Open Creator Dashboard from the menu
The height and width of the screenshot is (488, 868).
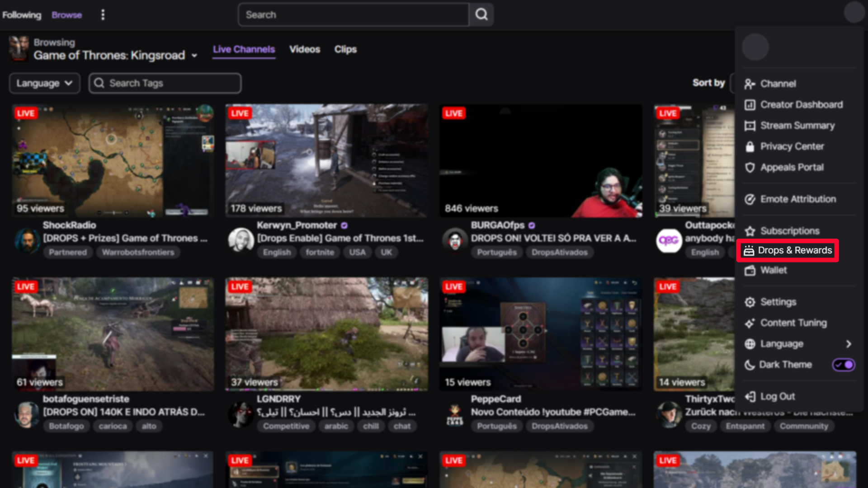(x=801, y=105)
